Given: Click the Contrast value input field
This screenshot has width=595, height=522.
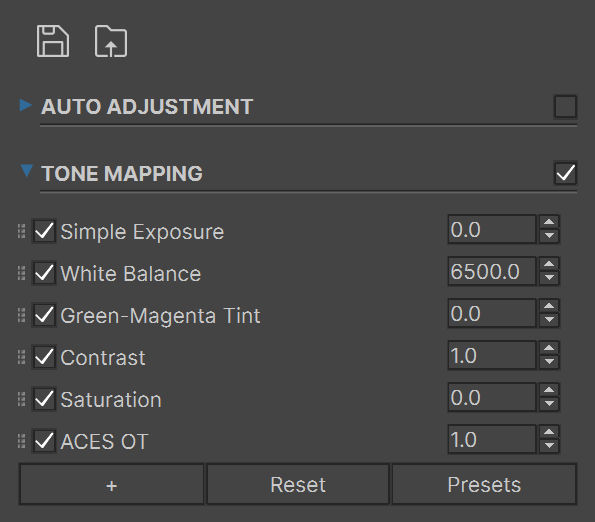Looking at the screenshot, I should click(492, 355).
